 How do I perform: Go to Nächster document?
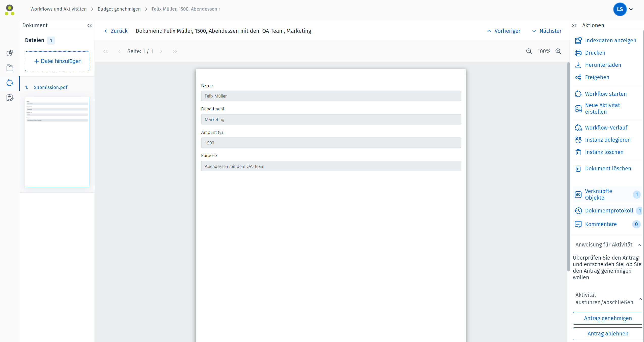pos(547,31)
